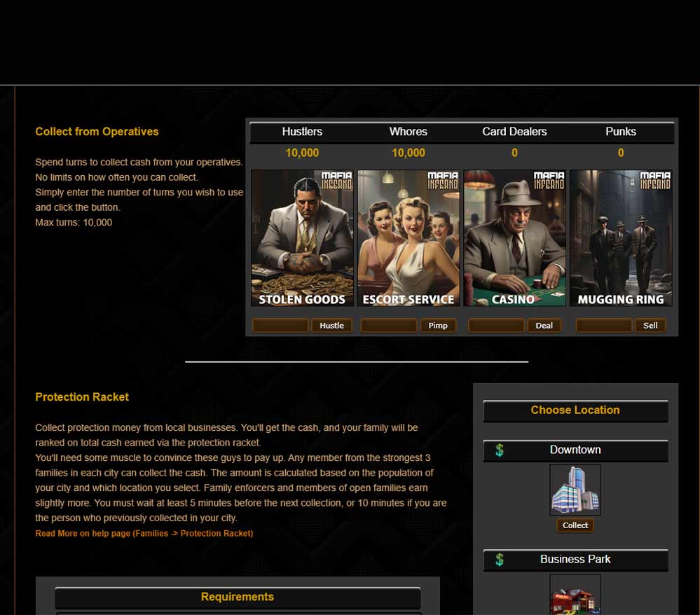Click the Deal button
The image size is (700, 615).
[x=544, y=325]
